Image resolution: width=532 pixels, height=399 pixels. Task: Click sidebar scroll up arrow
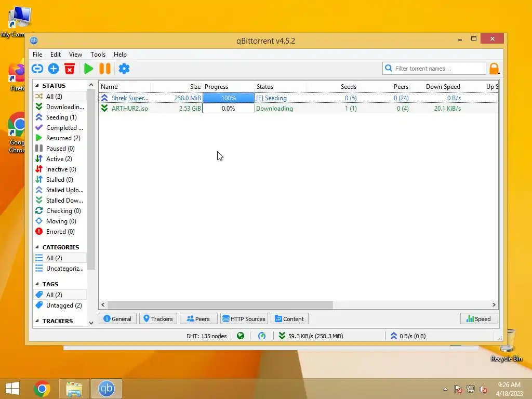(x=91, y=85)
